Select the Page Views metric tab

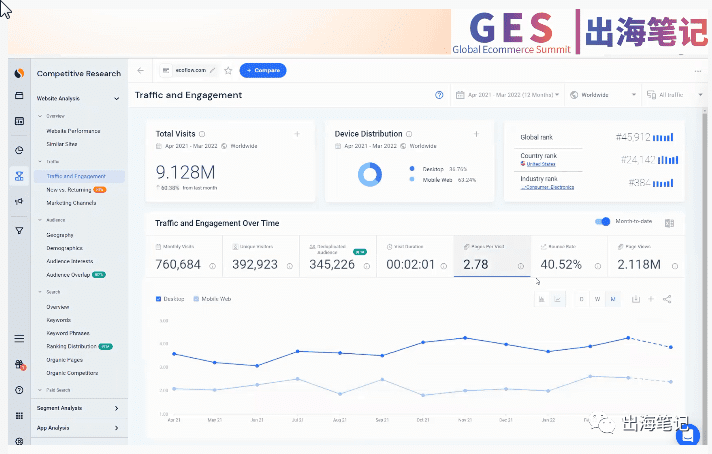646,256
